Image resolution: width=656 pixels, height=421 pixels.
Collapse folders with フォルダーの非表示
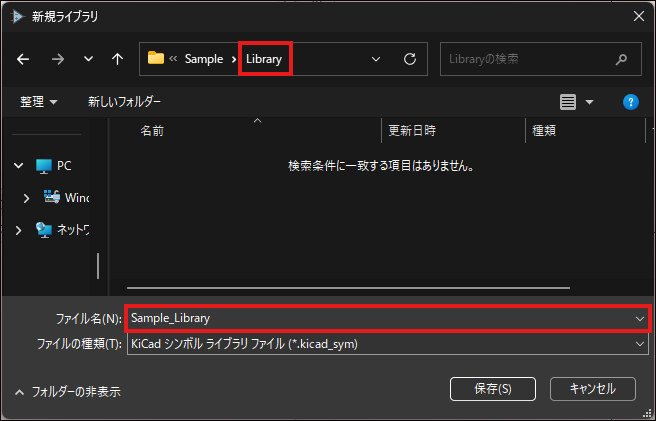point(68,392)
